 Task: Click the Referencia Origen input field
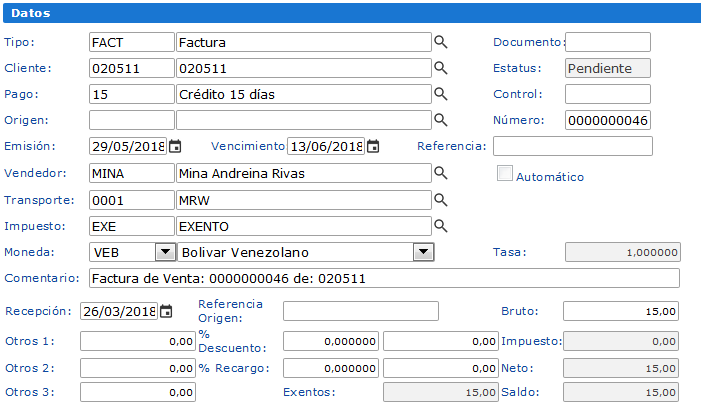coord(361,311)
